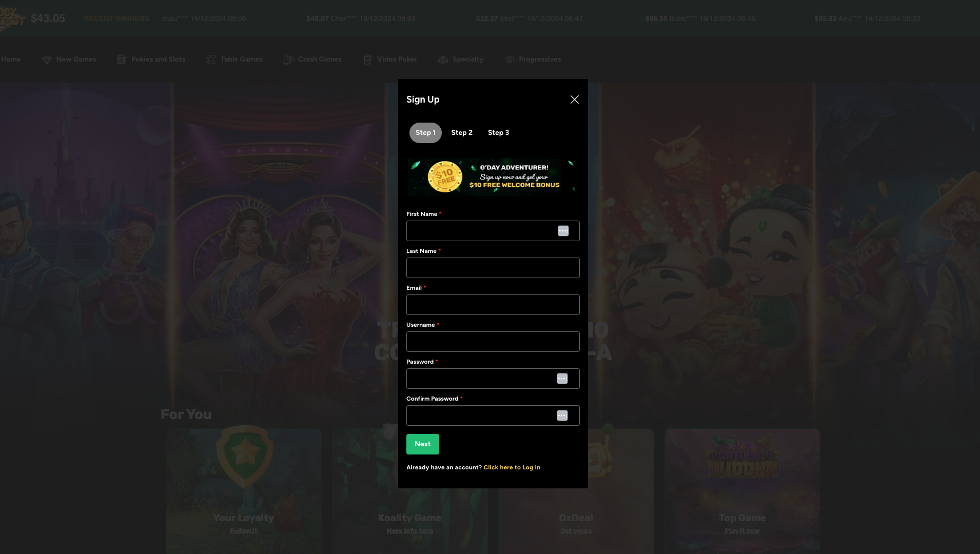980x554 pixels.
Task: Focus the Email input field
Action: (493, 305)
